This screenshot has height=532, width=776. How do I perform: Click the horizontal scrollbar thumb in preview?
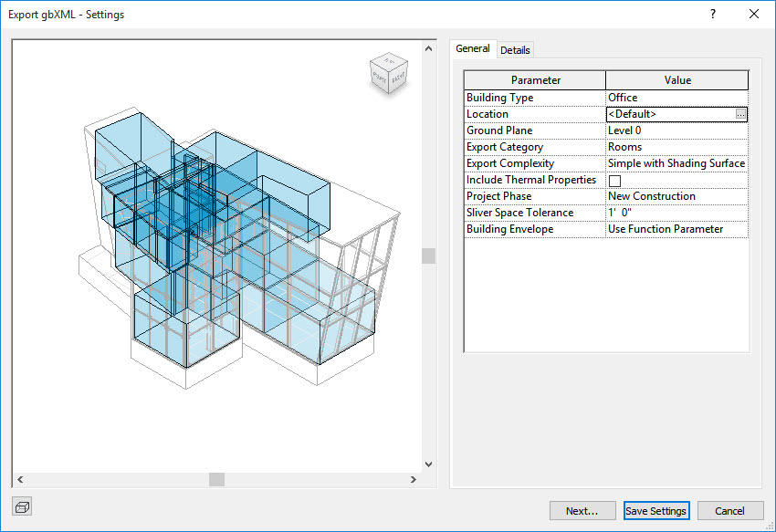click(x=216, y=479)
